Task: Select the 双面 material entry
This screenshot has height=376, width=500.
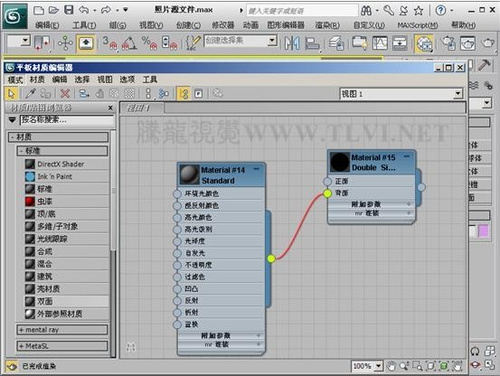Action: tap(67, 301)
